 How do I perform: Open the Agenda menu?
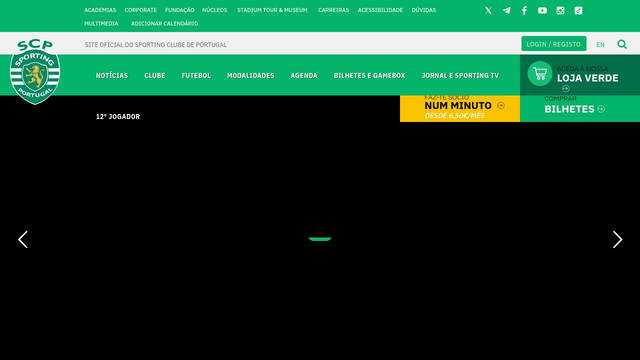304,76
